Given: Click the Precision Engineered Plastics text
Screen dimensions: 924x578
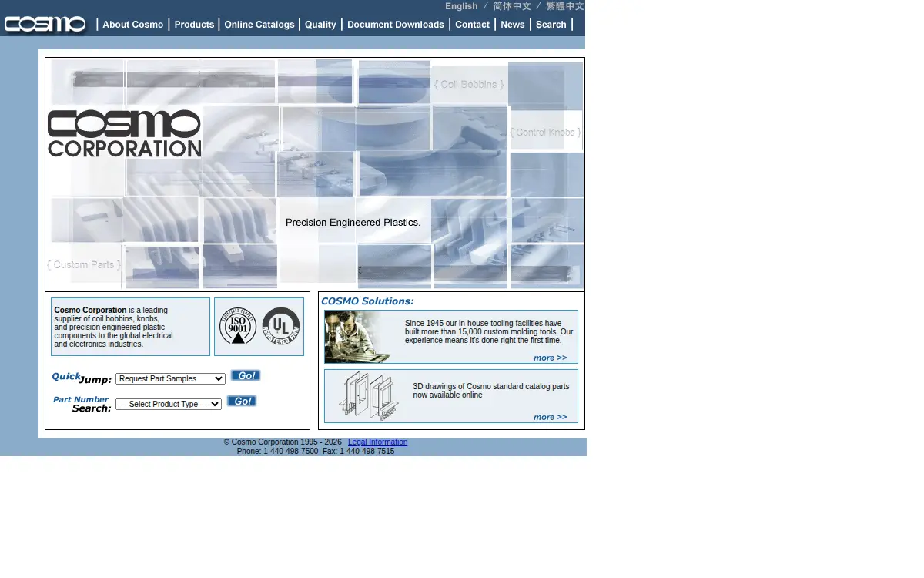Looking at the screenshot, I should coord(353,223).
